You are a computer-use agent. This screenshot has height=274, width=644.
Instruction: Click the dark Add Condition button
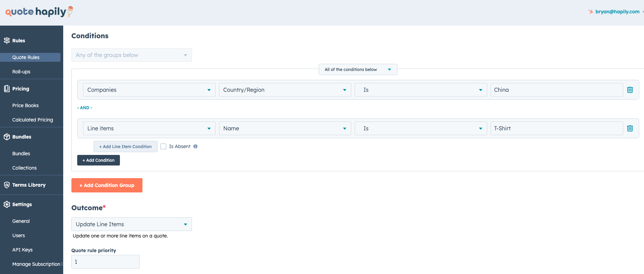[98, 160]
